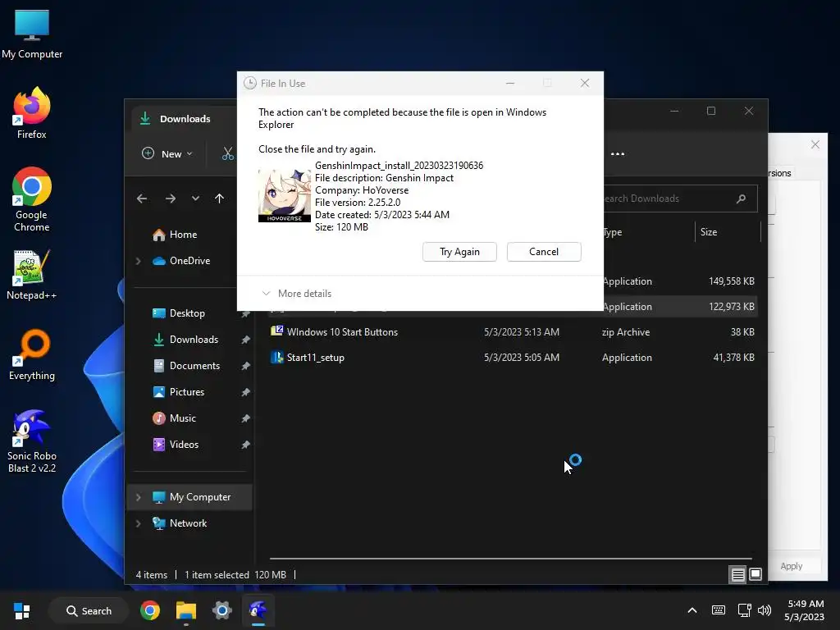The image size is (840, 630).
Task: Expand More details in the dialog
Action: click(x=297, y=294)
